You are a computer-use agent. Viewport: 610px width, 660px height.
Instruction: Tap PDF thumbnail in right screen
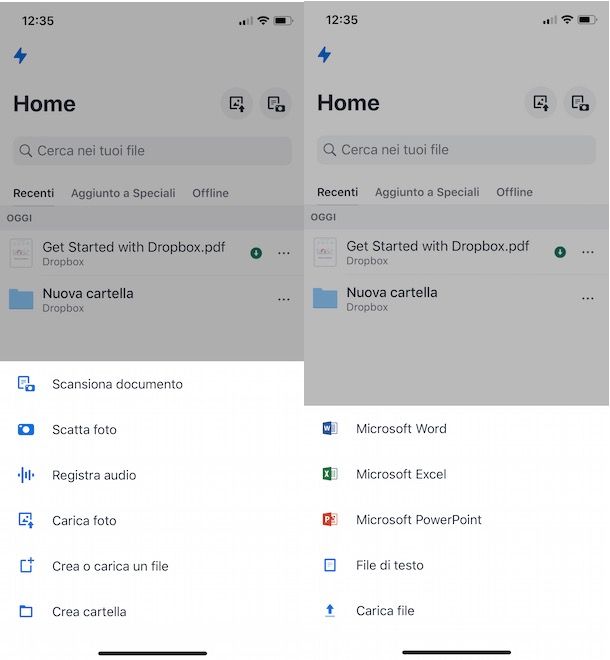click(325, 253)
